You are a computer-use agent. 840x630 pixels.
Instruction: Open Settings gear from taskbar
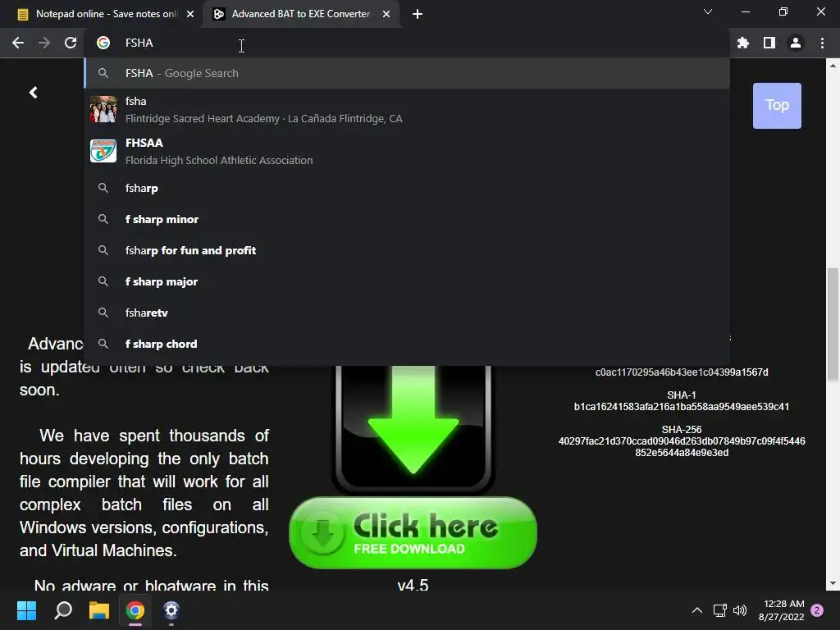(171, 610)
